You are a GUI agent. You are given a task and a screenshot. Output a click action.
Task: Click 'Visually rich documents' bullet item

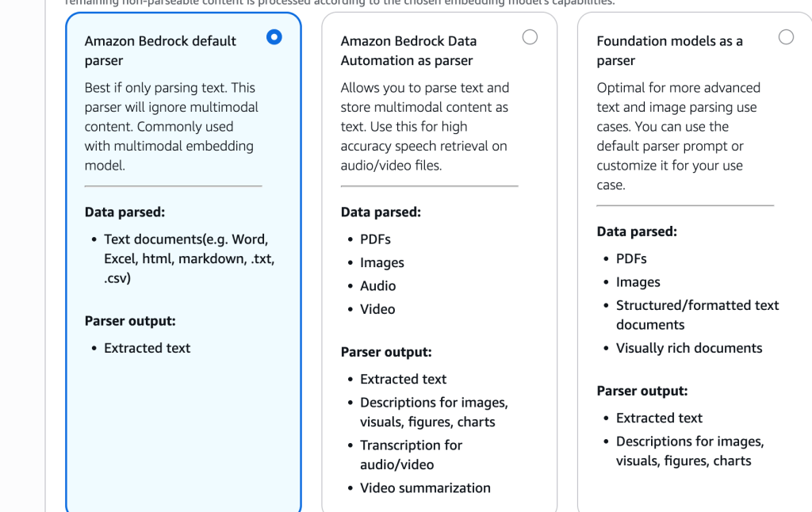tap(689, 348)
